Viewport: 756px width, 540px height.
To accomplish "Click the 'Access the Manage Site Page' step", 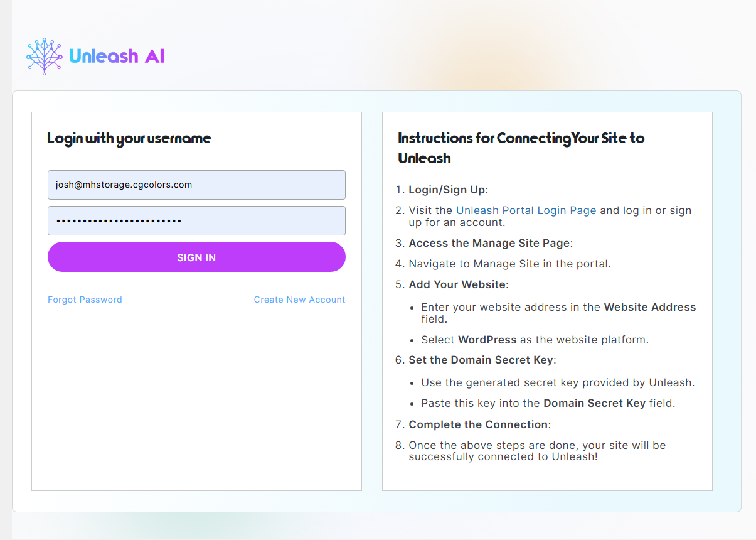I will tap(491, 243).
